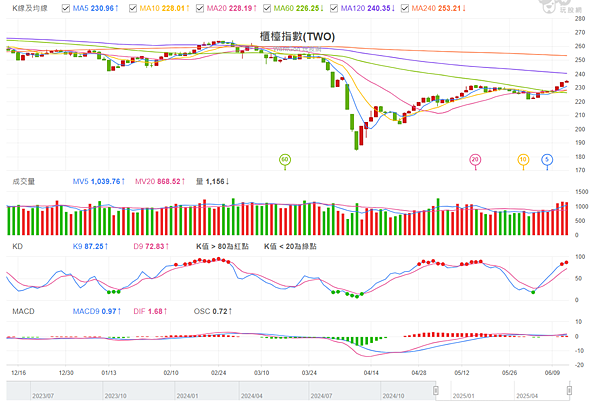Viewport: 600px width, 403px height.
Task: Click the DIF 1.68 value
Action: coord(150,312)
